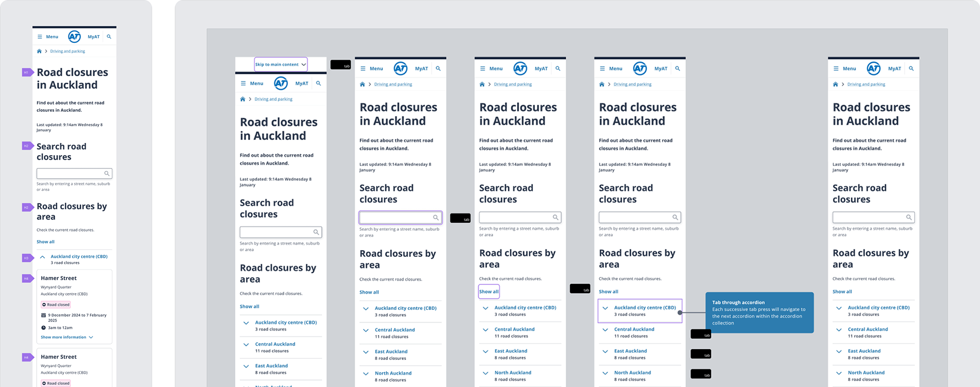Click MyAT in the annotated mockup on the far left

[94, 37]
